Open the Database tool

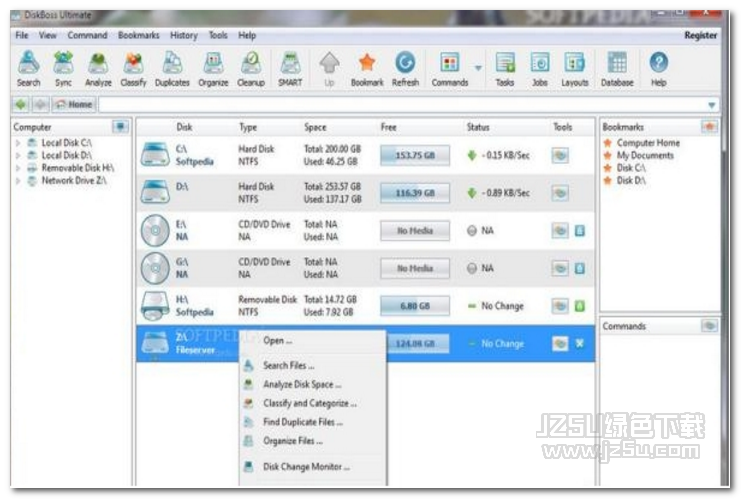point(617,69)
